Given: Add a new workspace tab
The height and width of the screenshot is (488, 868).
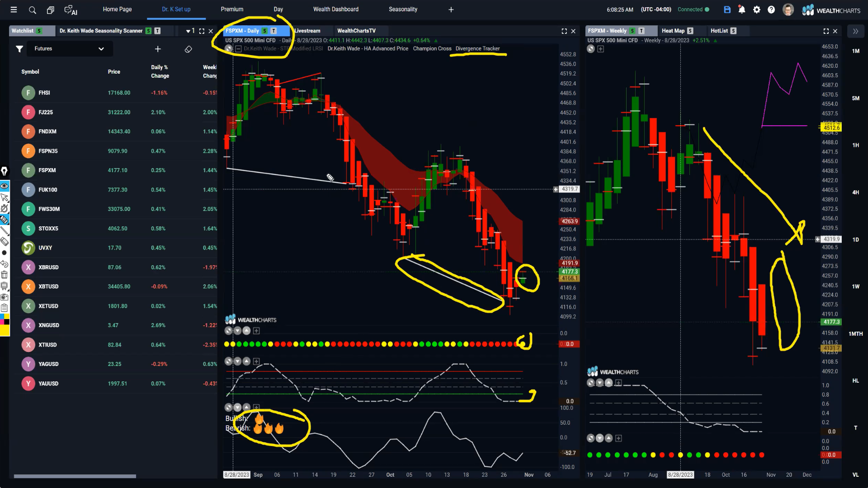Looking at the screenshot, I should coord(451,9).
